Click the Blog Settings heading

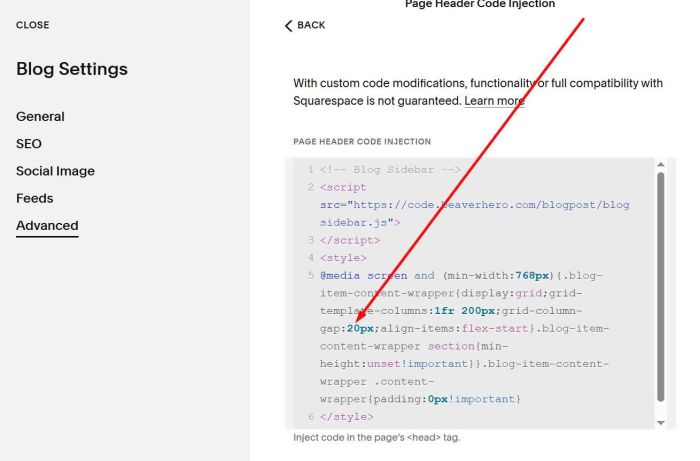click(72, 69)
